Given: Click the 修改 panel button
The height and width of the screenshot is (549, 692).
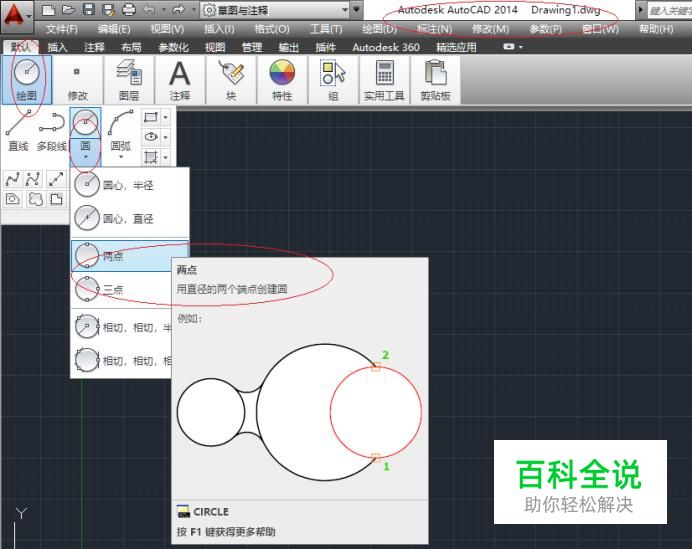Looking at the screenshot, I should [78, 80].
